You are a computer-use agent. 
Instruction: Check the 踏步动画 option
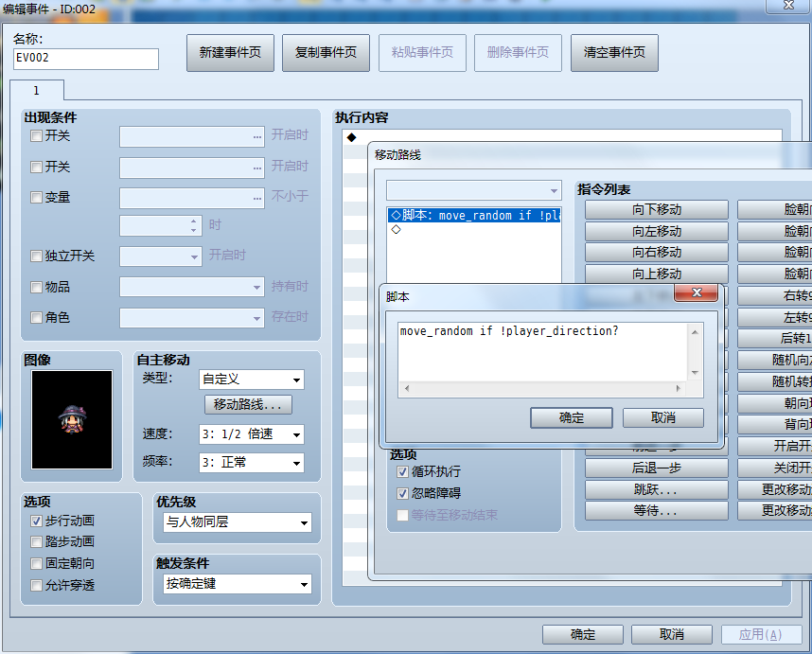36,542
